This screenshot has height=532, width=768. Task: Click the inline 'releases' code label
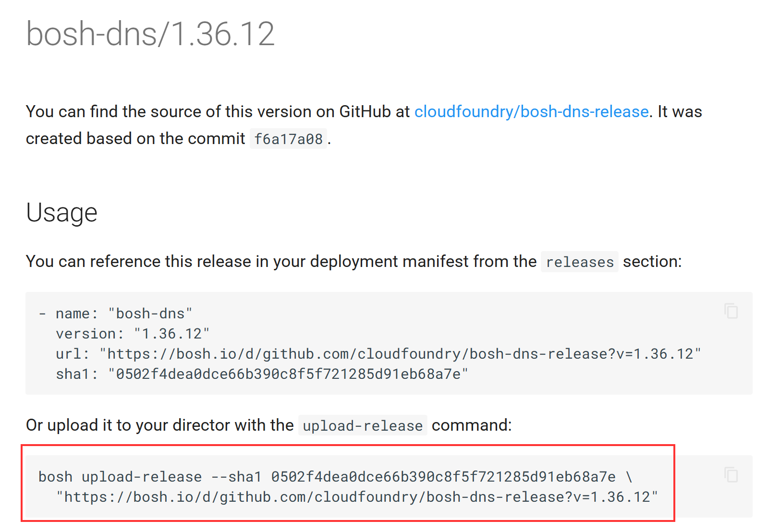pos(579,262)
